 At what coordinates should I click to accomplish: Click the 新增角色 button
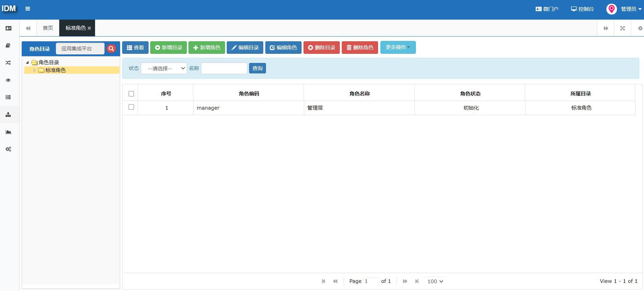coord(207,47)
